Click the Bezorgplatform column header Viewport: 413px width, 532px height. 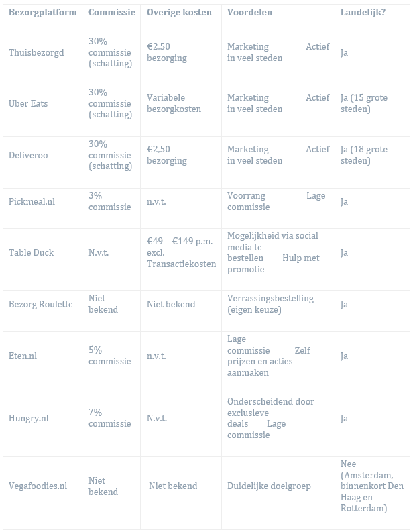[42, 13]
